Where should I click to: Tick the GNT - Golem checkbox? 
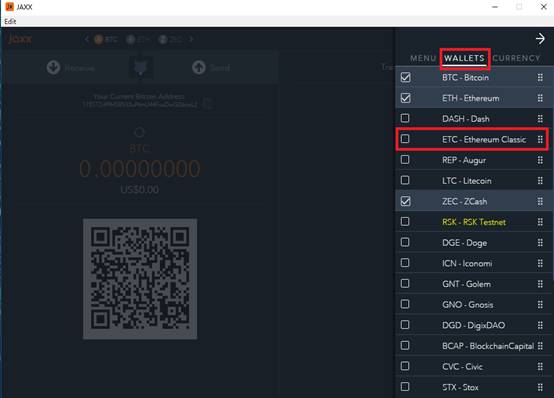pyautogui.click(x=405, y=283)
